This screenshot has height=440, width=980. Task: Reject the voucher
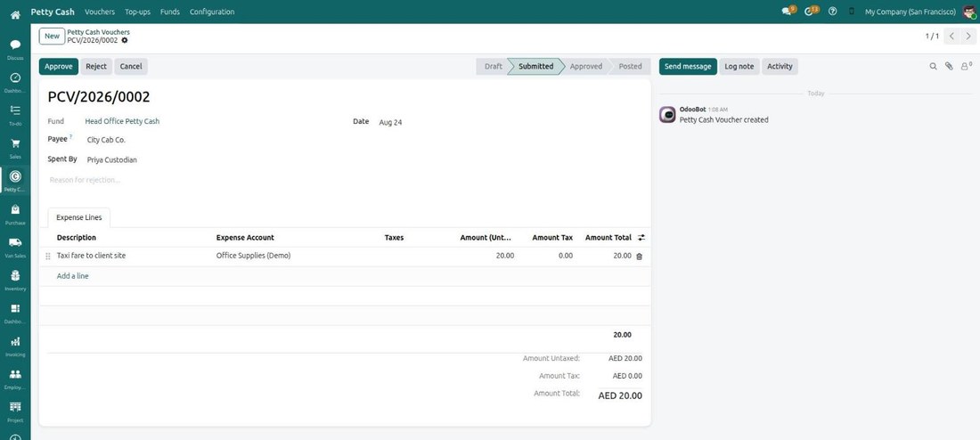(96, 66)
